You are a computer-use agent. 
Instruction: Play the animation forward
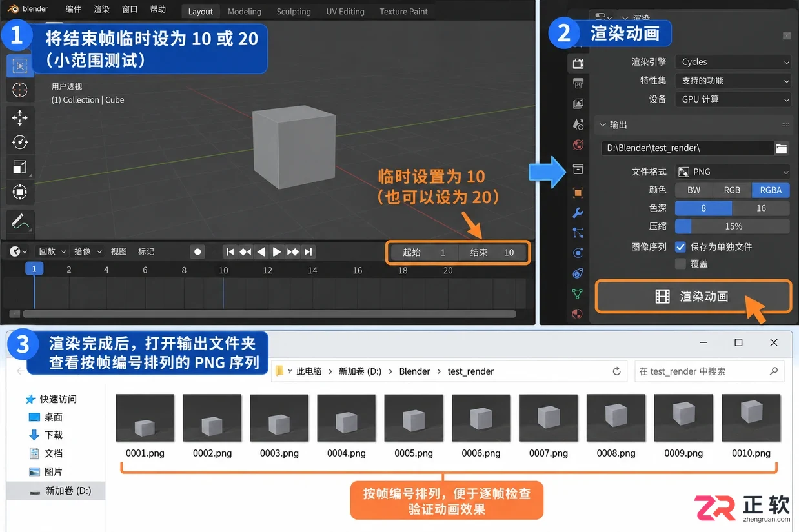pyautogui.click(x=277, y=252)
